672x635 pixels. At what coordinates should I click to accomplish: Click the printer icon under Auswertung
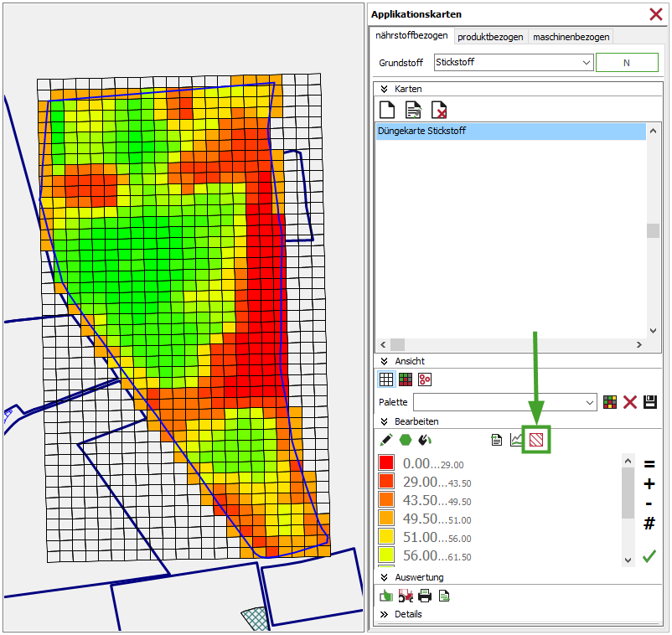425,596
